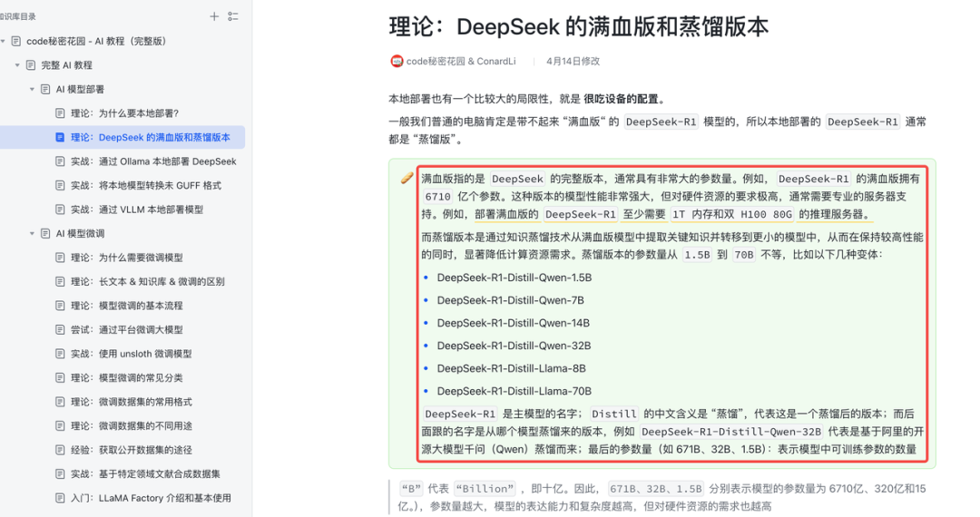This screenshot has width=980, height=517.
Task: Click the 1.5B inline code value
Action: [x=698, y=255]
